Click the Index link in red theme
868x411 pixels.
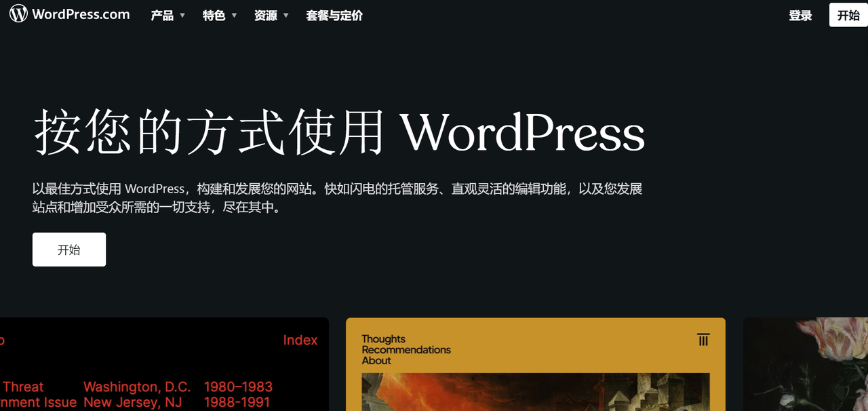coord(300,340)
